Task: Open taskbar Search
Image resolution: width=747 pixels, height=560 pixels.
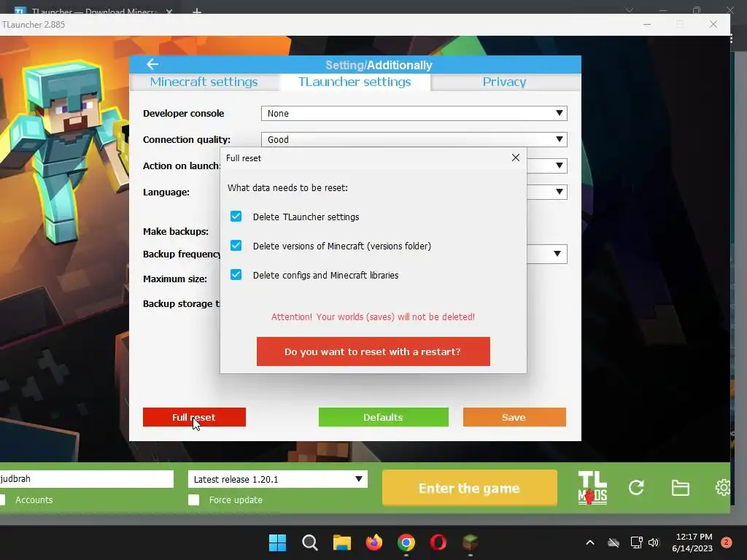Action: [309, 542]
